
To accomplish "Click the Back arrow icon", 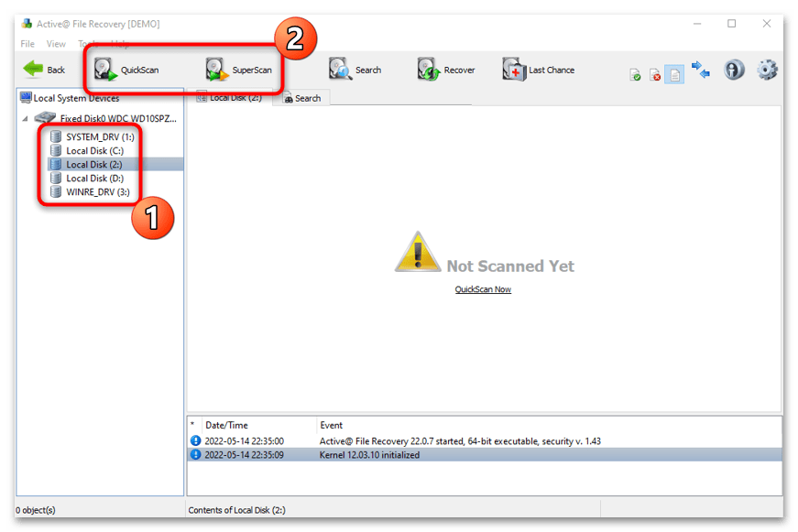I will tap(34, 69).
